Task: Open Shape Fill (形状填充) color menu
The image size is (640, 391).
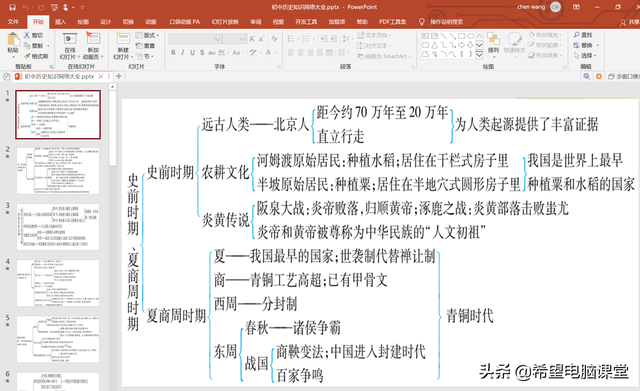Action: coord(545,35)
